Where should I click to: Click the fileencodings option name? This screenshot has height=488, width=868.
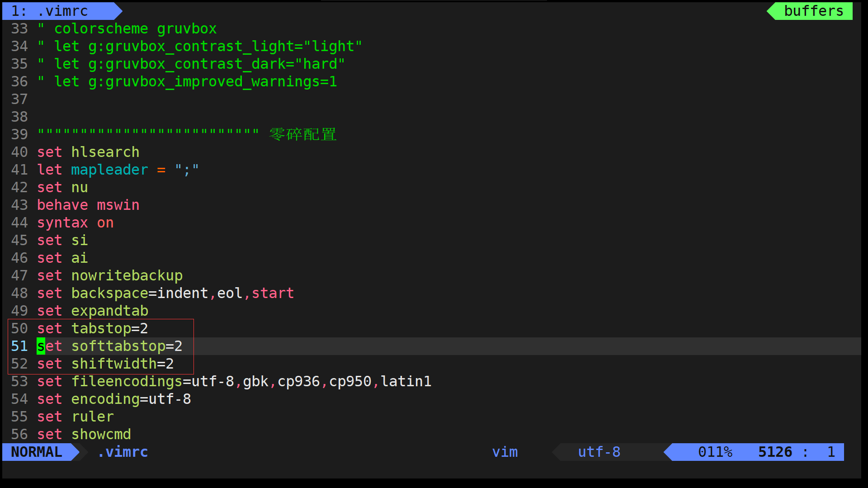(x=127, y=381)
